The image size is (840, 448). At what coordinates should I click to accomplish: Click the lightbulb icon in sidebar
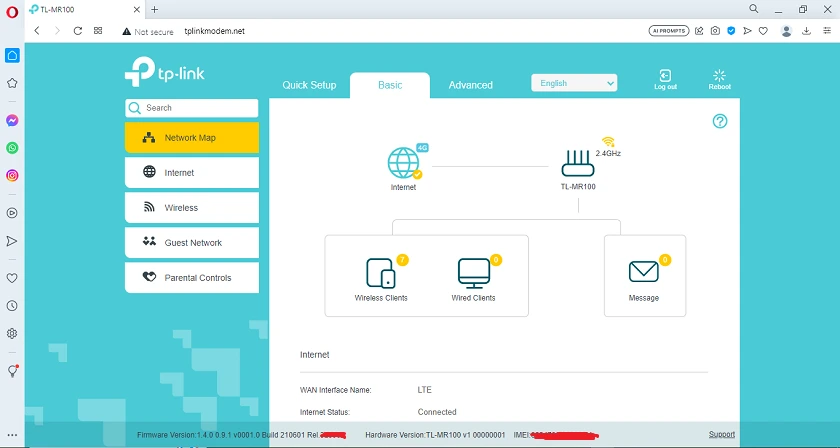[x=13, y=371]
